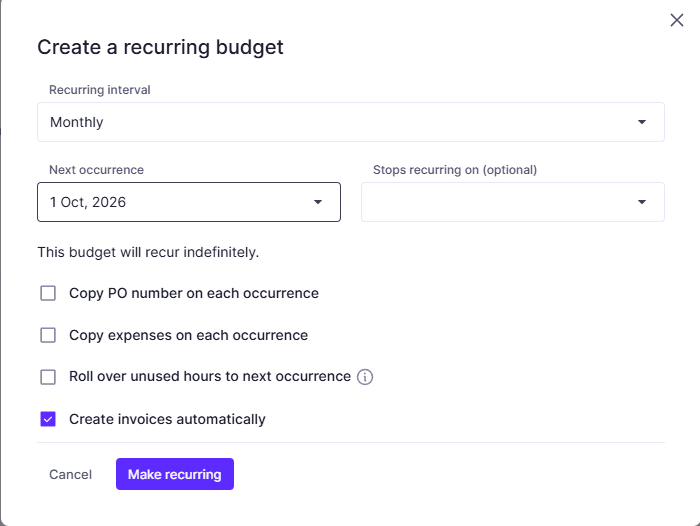Open the Stops recurring on date picker
700x526 pixels.
point(513,202)
